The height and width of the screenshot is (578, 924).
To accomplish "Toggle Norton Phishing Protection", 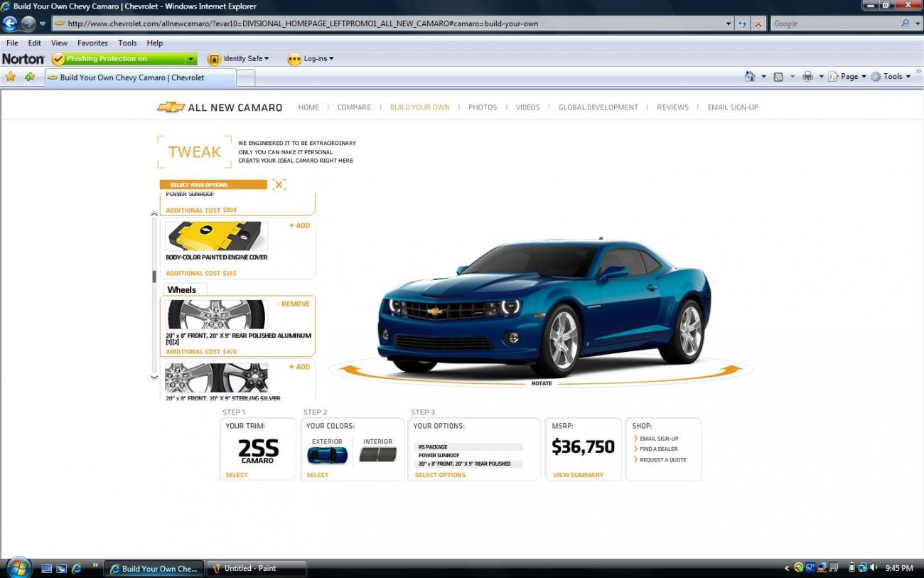I will (x=58, y=58).
